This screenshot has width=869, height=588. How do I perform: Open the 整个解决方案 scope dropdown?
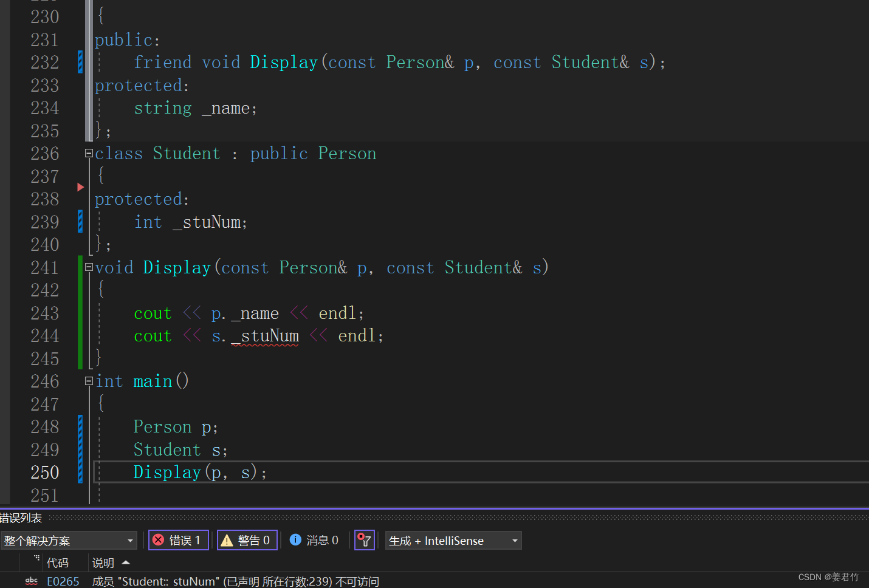click(69, 541)
